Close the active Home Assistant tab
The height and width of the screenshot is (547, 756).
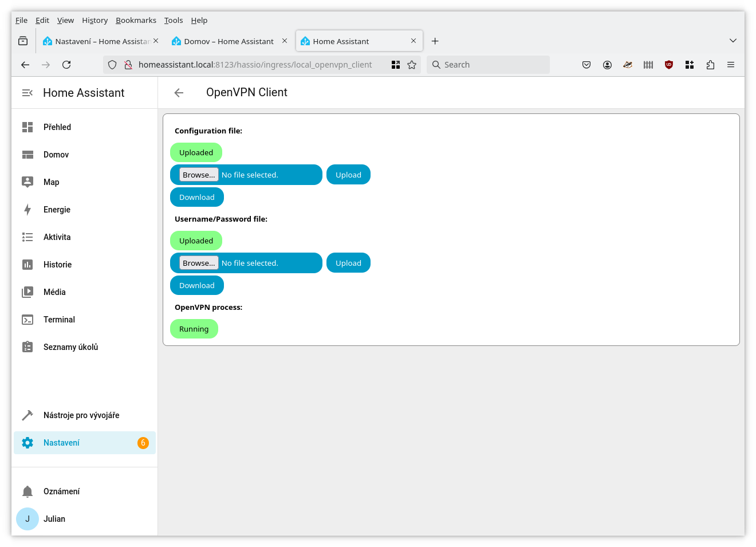tap(414, 41)
